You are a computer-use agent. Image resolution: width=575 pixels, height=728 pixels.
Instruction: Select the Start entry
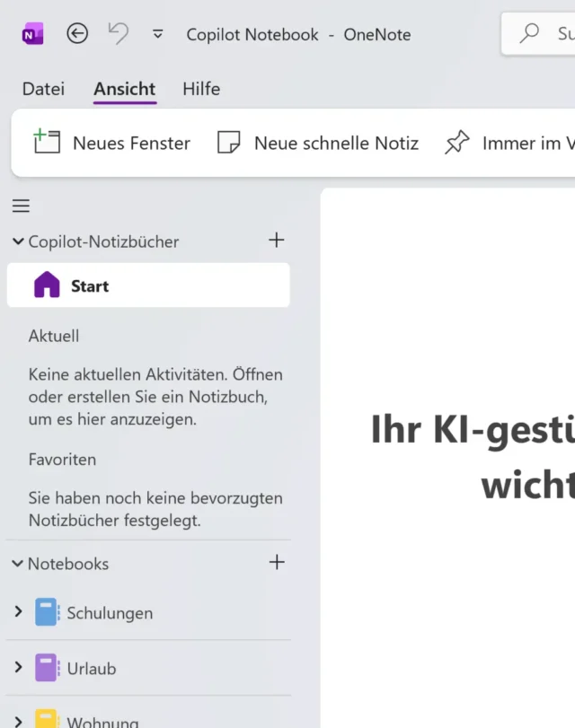(148, 285)
